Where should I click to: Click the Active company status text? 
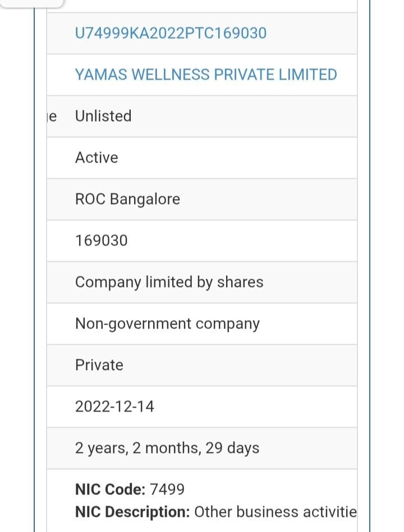click(97, 158)
